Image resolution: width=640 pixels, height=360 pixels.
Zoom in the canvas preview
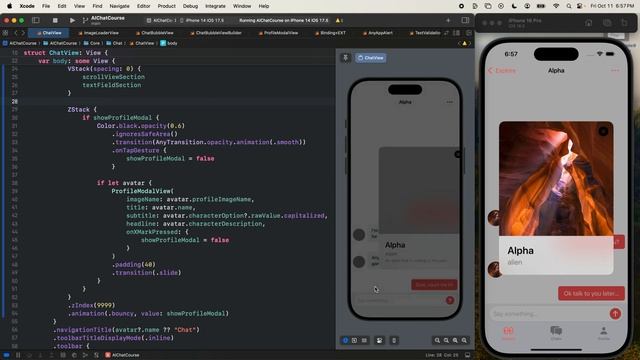464,340
